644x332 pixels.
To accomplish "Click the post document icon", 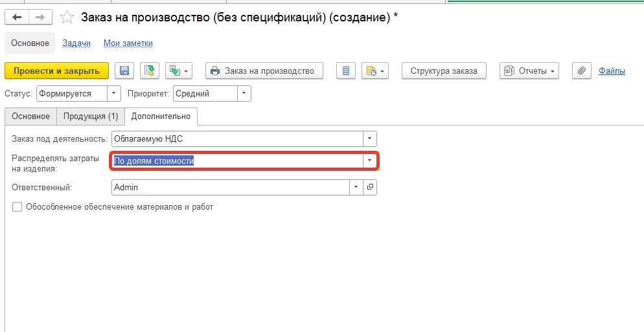I will tap(150, 71).
